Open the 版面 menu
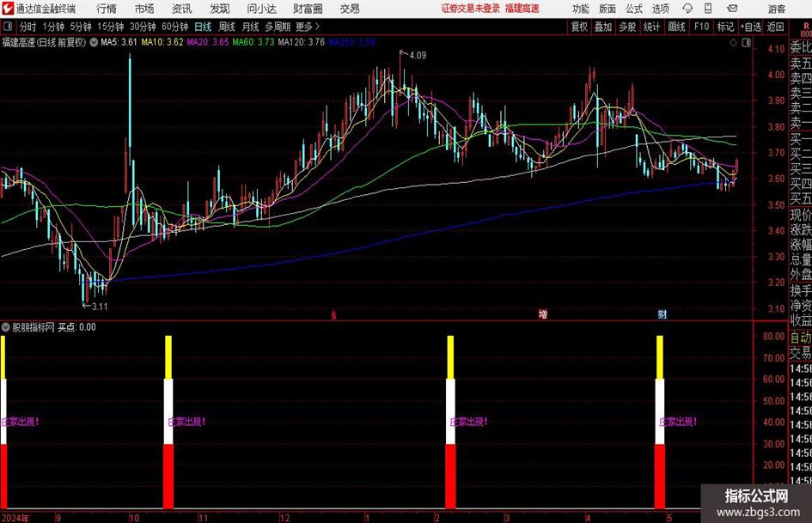Screen dimensions: 812x523 pos(607,9)
